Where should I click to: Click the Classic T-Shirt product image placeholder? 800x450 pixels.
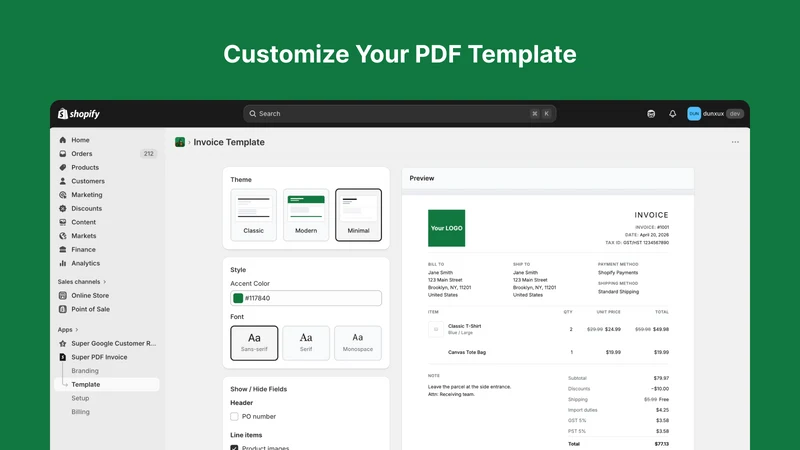tap(436, 329)
